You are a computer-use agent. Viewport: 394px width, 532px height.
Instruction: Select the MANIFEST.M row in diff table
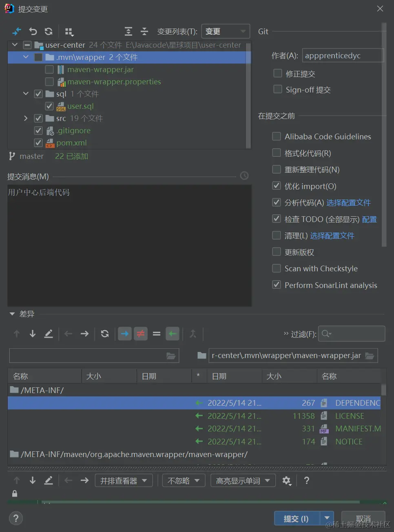pos(194,429)
